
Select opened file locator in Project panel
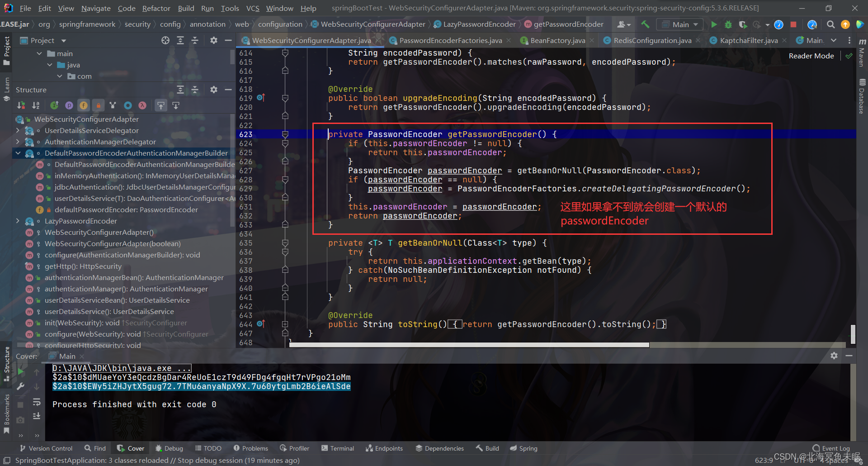pos(165,40)
